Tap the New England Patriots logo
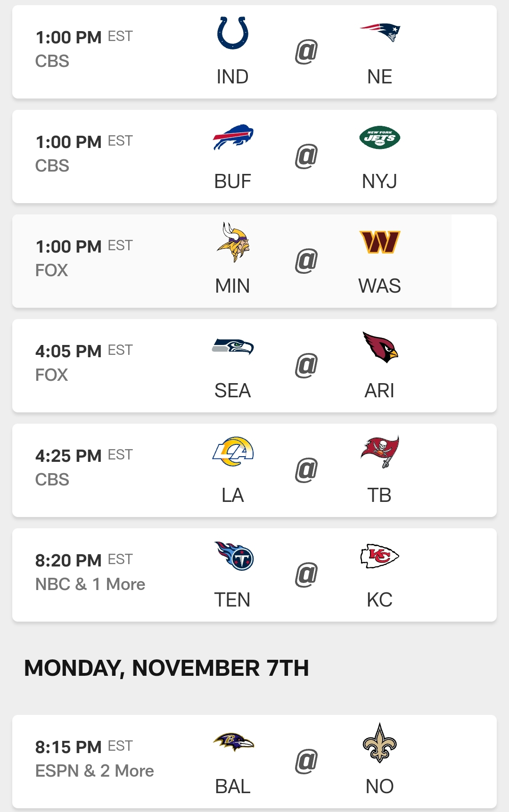The height and width of the screenshot is (812, 509). [x=380, y=33]
